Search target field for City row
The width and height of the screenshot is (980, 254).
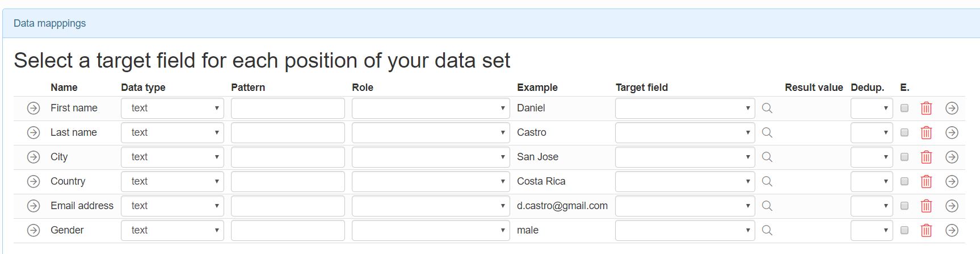tap(767, 157)
